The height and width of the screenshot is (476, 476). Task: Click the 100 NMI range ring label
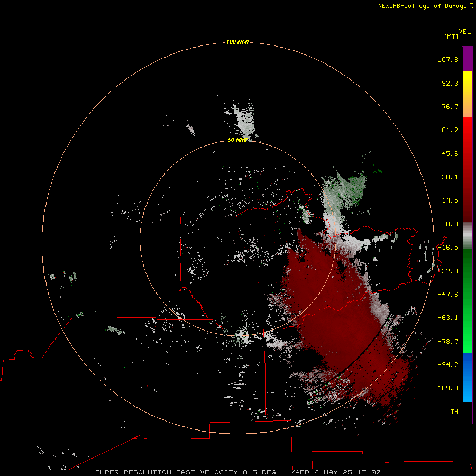237,42
